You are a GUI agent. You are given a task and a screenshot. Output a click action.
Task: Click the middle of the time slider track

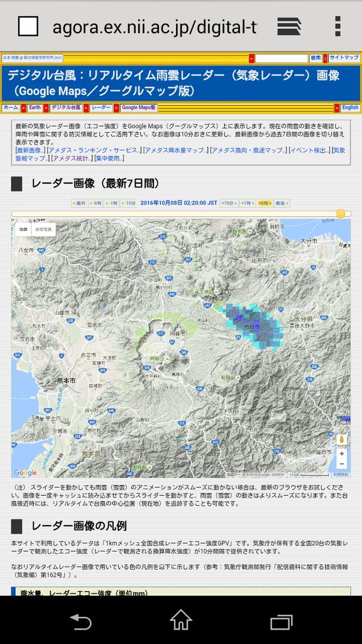point(181,214)
